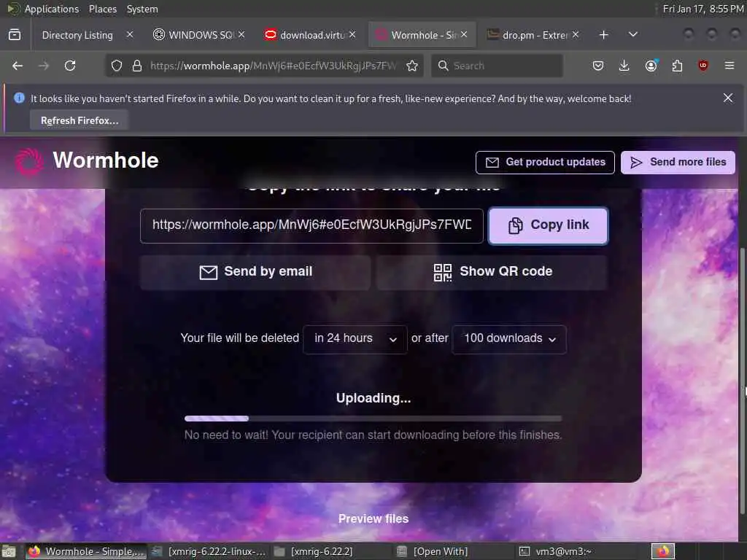
Task: Click the Wormhole logo
Action: pos(86,160)
